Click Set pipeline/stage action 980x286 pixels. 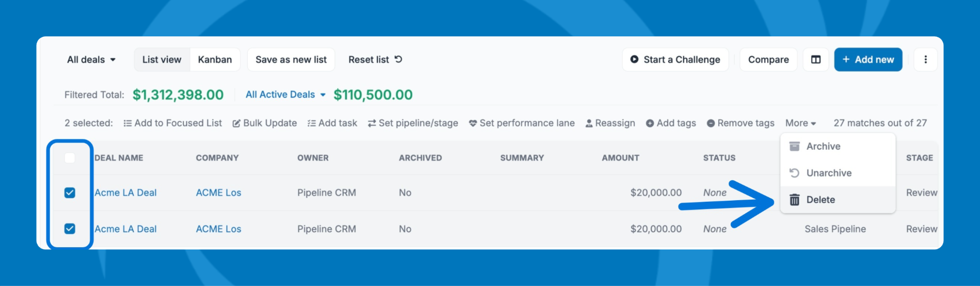pyautogui.click(x=413, y=123)
